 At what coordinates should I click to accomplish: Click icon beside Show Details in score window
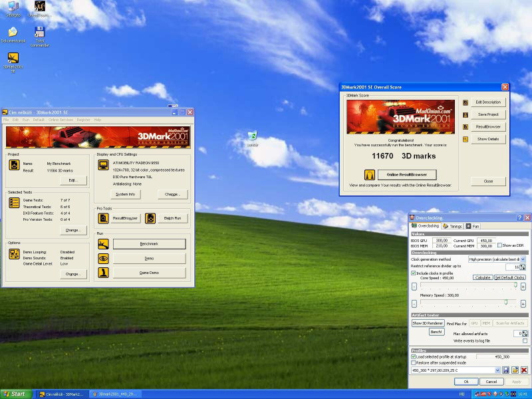point(465,139)
